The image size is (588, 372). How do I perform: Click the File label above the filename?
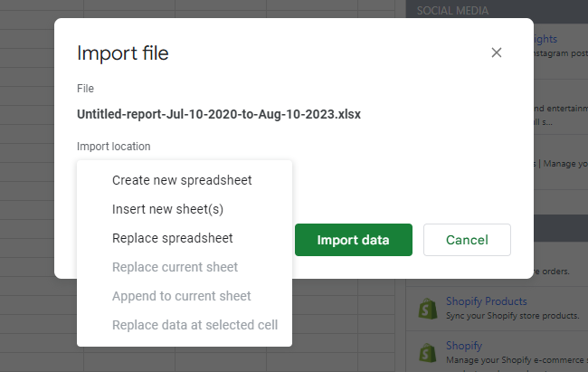click(85, 89)
